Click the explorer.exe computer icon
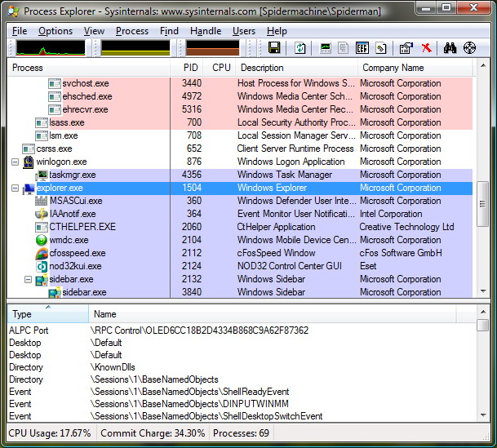This screenshot has width=497, height=448. 29,189
